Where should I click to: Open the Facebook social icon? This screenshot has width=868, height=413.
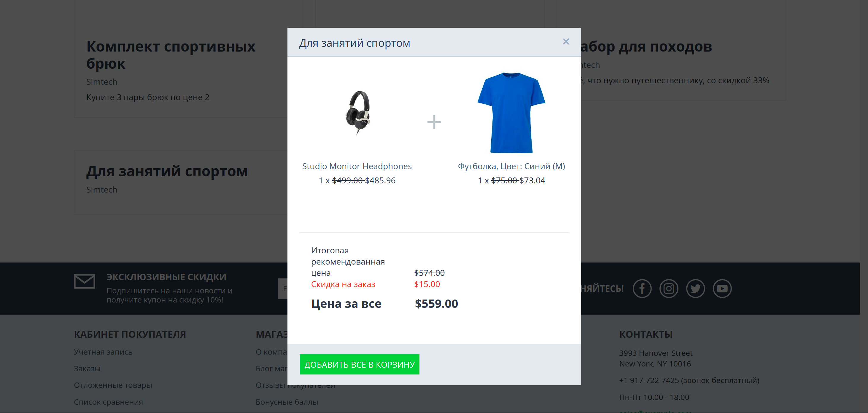click(642, 289)
